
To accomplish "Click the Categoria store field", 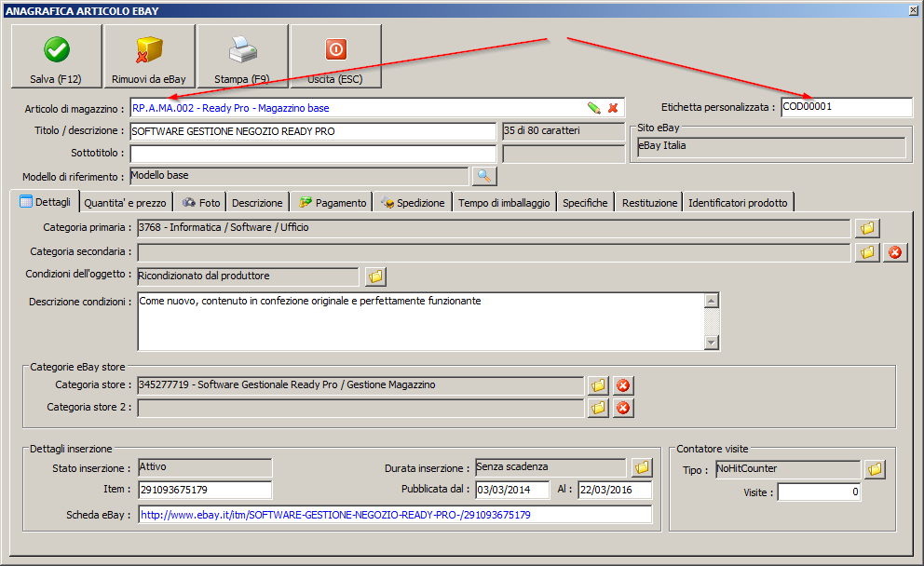I will [360, 385].
